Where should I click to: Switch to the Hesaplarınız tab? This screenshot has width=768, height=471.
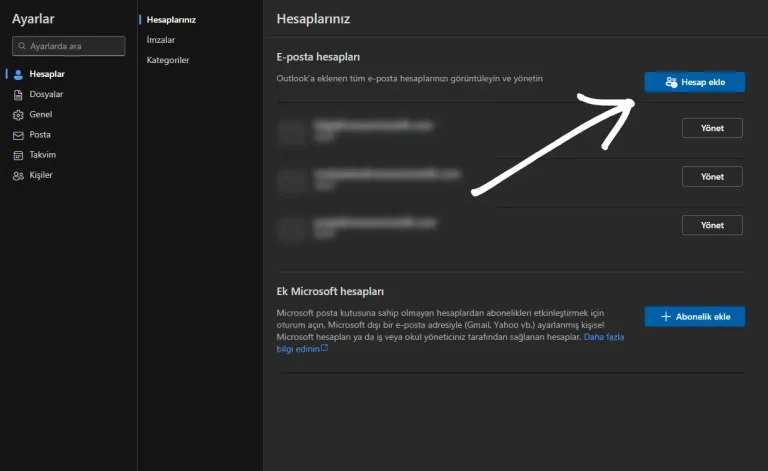click(171, 19)
